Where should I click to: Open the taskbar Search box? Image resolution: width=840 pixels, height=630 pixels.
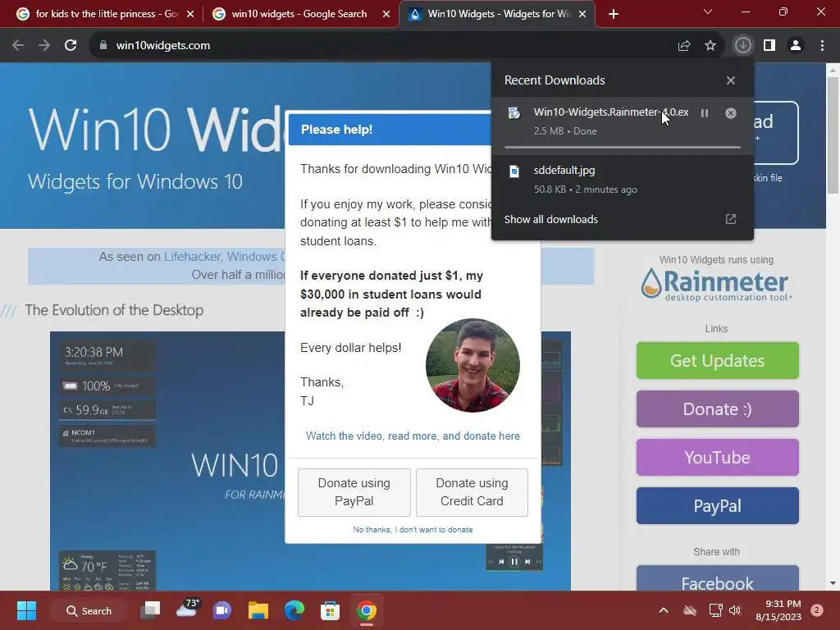click(89, 610)
